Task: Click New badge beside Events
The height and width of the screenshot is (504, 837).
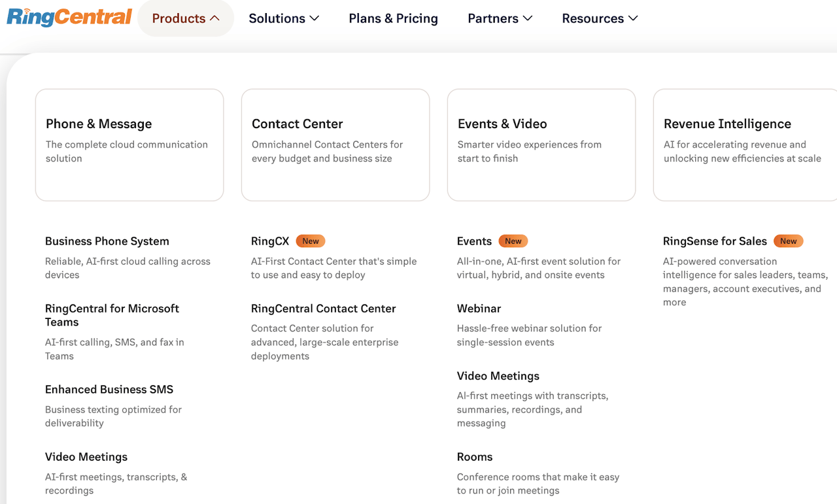Action: coord(513,241)
